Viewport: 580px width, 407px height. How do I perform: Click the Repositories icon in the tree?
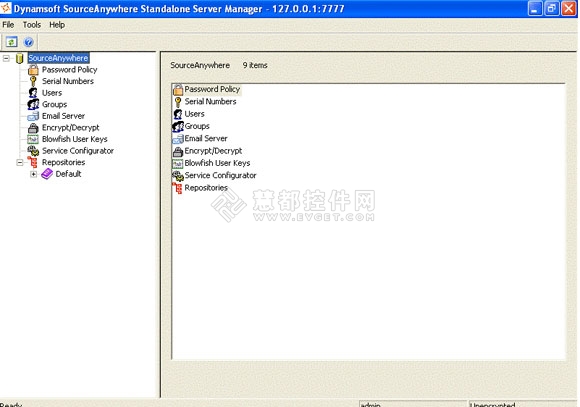tap(33, 162)
